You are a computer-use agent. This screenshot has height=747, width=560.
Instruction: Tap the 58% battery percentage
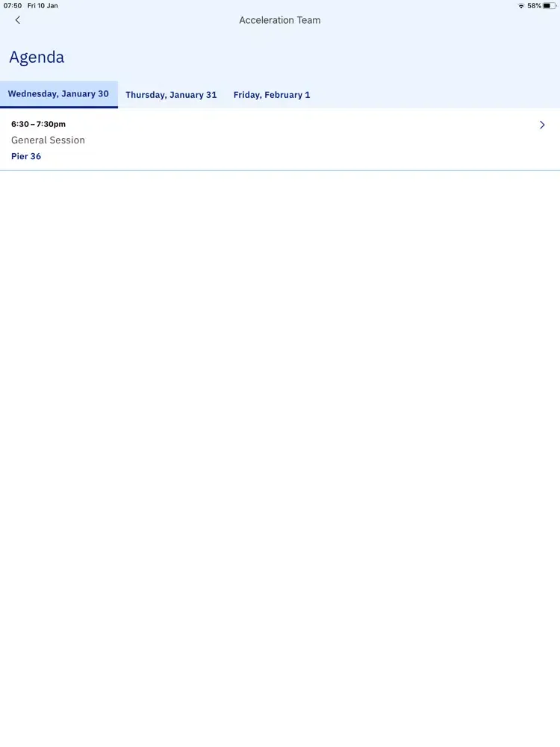click(x=534, y=6)
